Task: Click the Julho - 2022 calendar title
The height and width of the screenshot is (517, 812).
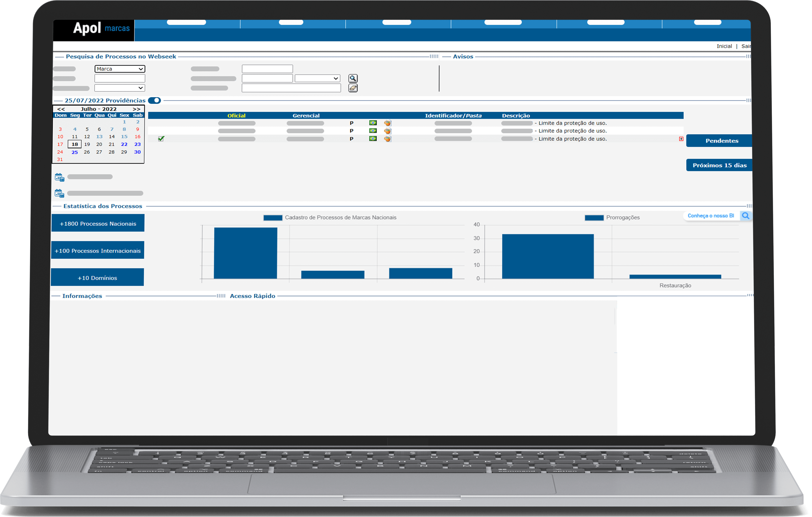Action: pos(99,109)
